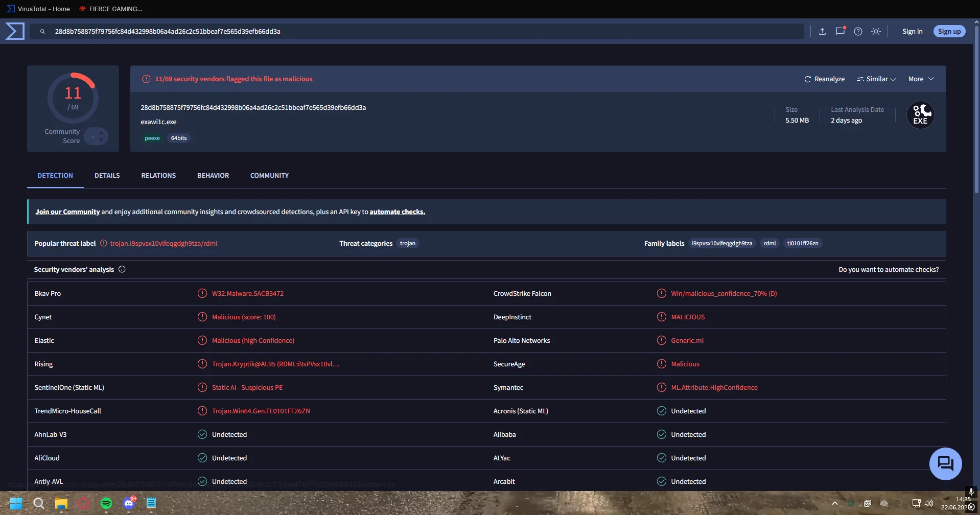Click the automate checks link

tap(398, 212)
